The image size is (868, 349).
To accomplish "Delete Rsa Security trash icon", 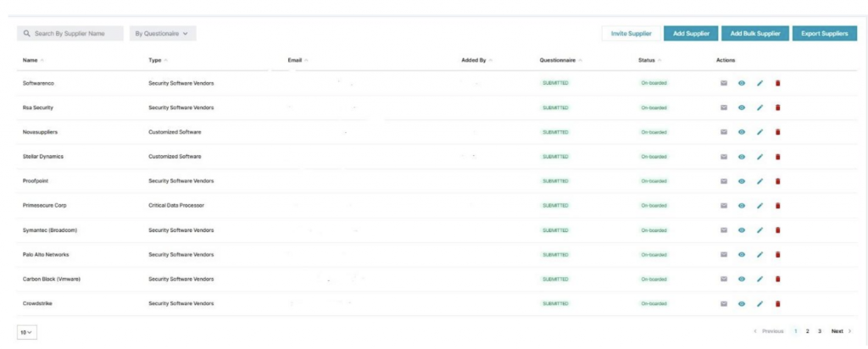I will click(778, 108).
